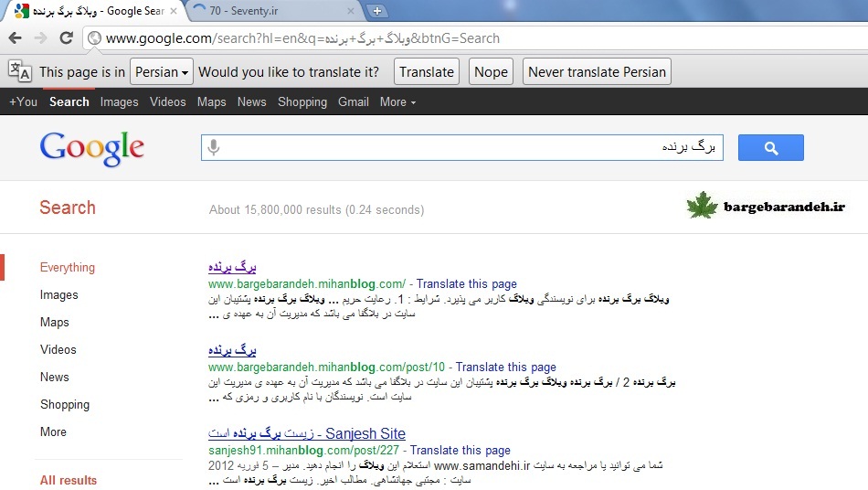Image resolution: width=868 pixels, height=490 pixels.
Task: Click the Nope button
Action: (x=491, y=72)
